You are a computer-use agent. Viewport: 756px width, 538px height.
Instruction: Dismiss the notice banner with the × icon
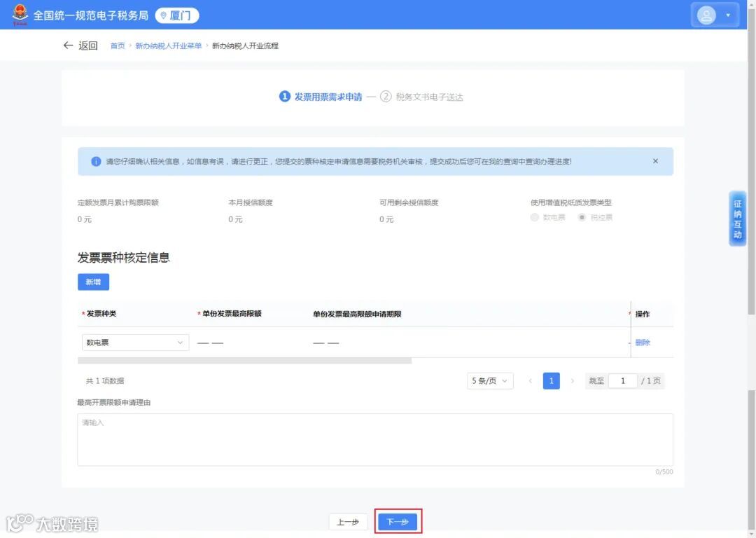pyautogui.click(x=655, y=160)
